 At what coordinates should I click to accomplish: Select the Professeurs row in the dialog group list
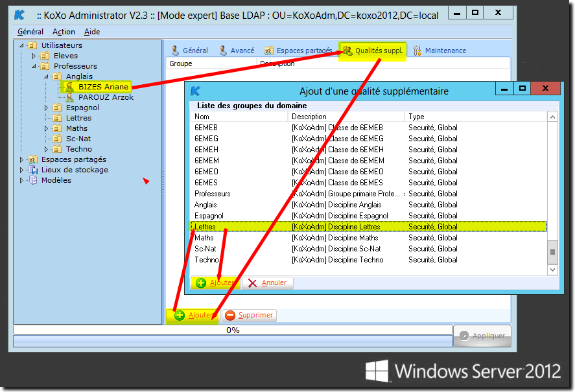pyautogui.click(x=369, y=194)
